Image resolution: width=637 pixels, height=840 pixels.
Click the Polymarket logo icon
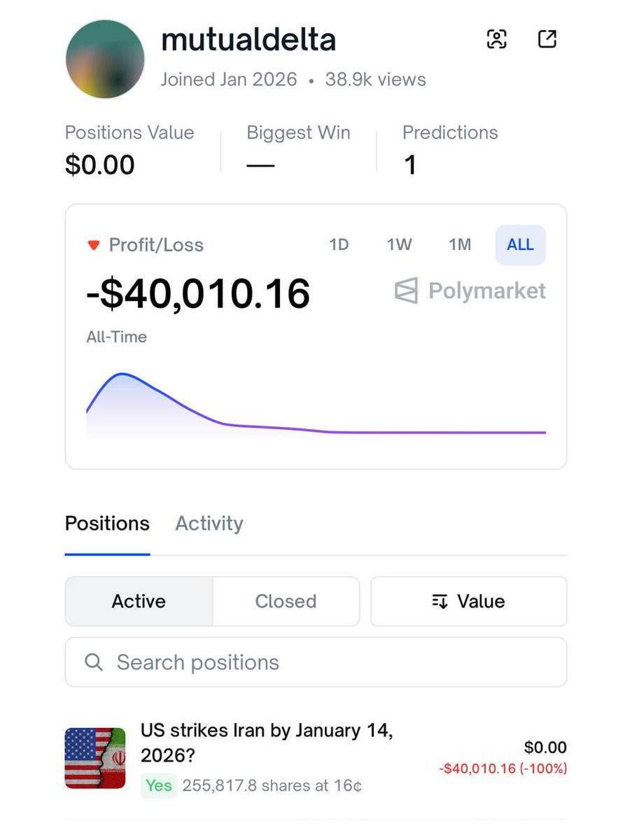[x=406, y=290]
